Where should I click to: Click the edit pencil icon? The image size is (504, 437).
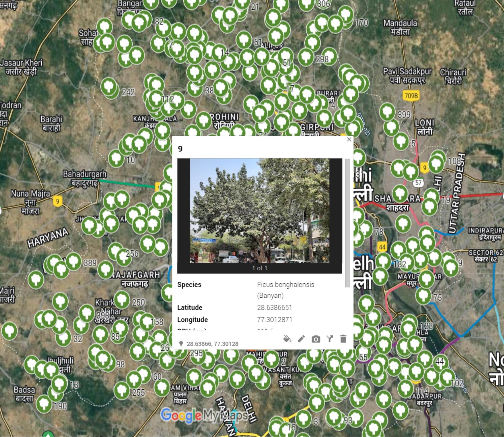point(301,339)
